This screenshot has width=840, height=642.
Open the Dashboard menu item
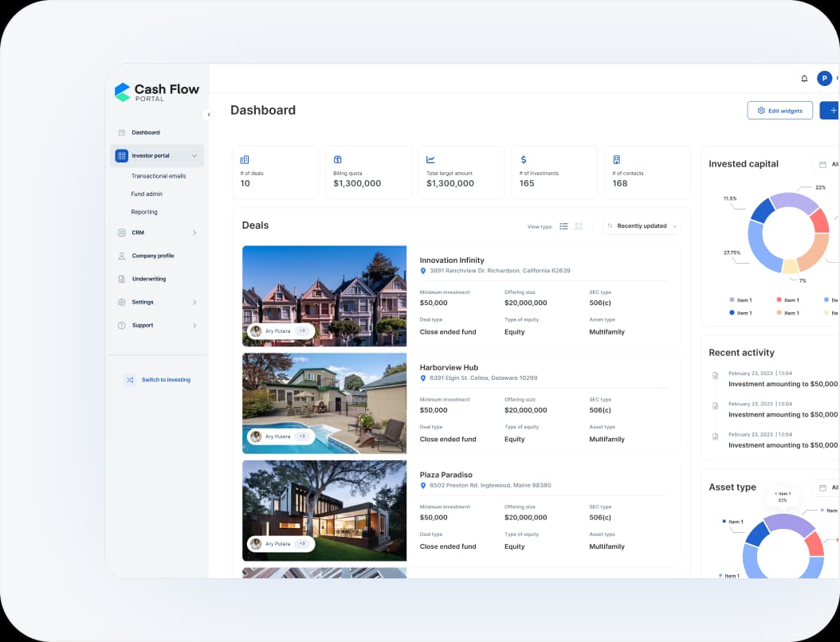[146, 132]
